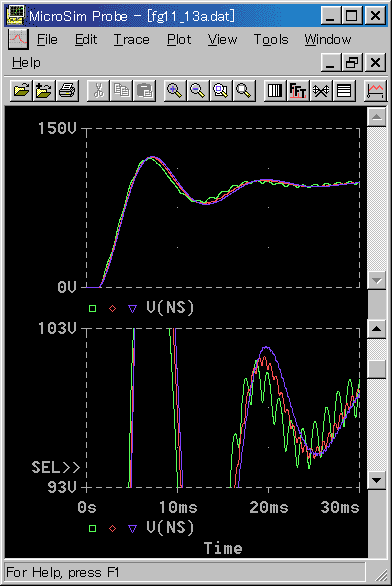Click the Copy toolbar icon

pyautogui.click(x=121, y=90)
